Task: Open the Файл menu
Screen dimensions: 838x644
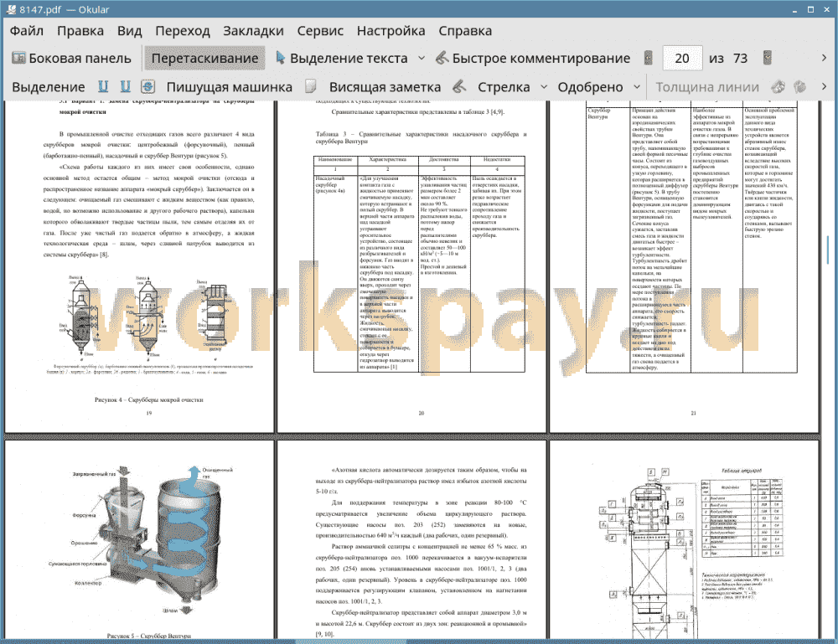Action: pos(27,31)
